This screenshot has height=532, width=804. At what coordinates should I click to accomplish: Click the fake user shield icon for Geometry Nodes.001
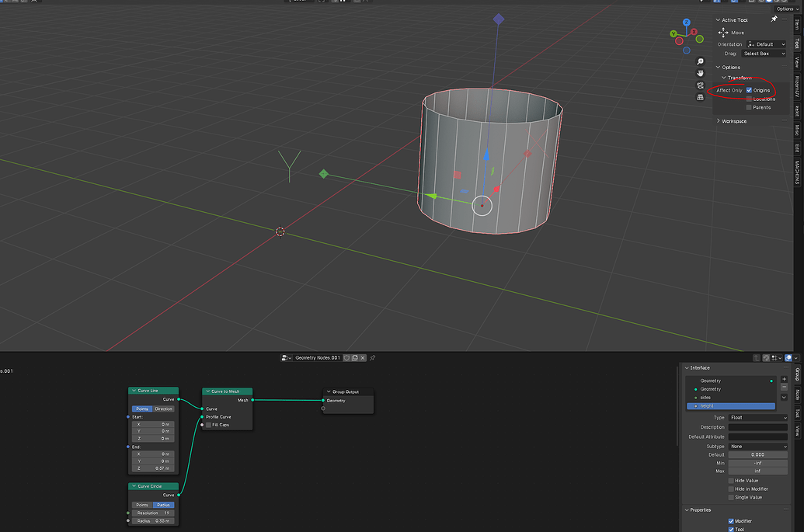[346, 358]
